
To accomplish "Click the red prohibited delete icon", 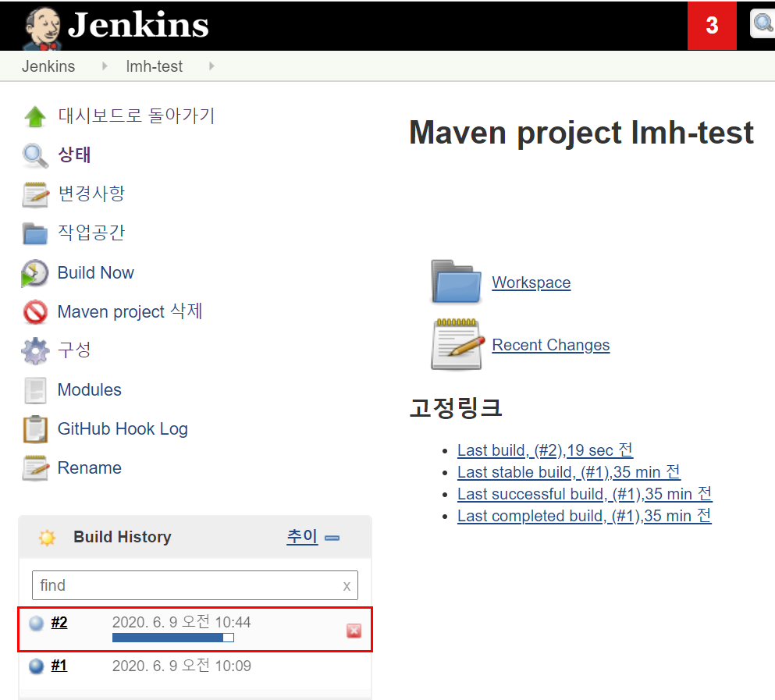I will 35,312.
